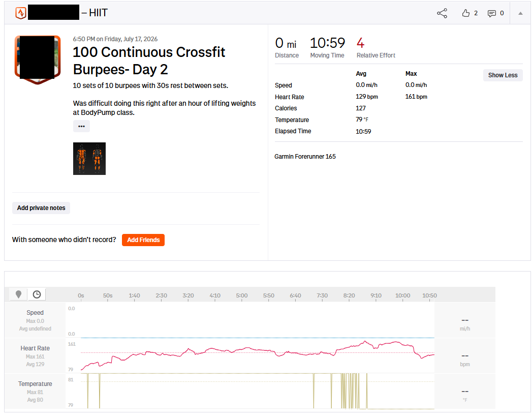Open the muscle map photo thumbnail
The height and width of the screenshot is (417, 532).
click(89, 159)
